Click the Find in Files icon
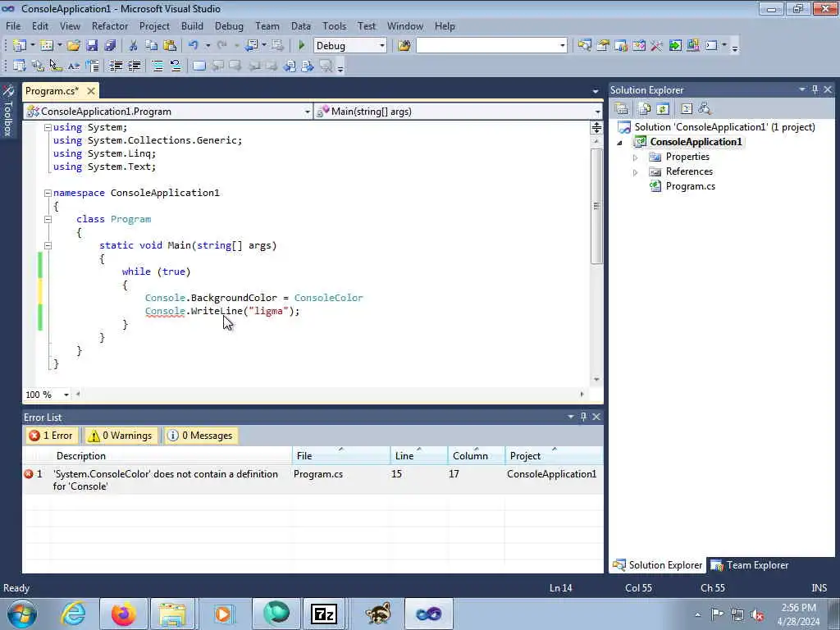Screen dimensions: 840x630 (404, 46)
